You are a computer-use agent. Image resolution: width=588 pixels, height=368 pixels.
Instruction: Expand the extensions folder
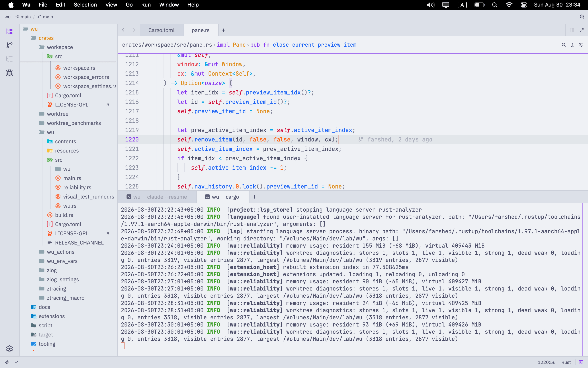(x=51, y=316)
